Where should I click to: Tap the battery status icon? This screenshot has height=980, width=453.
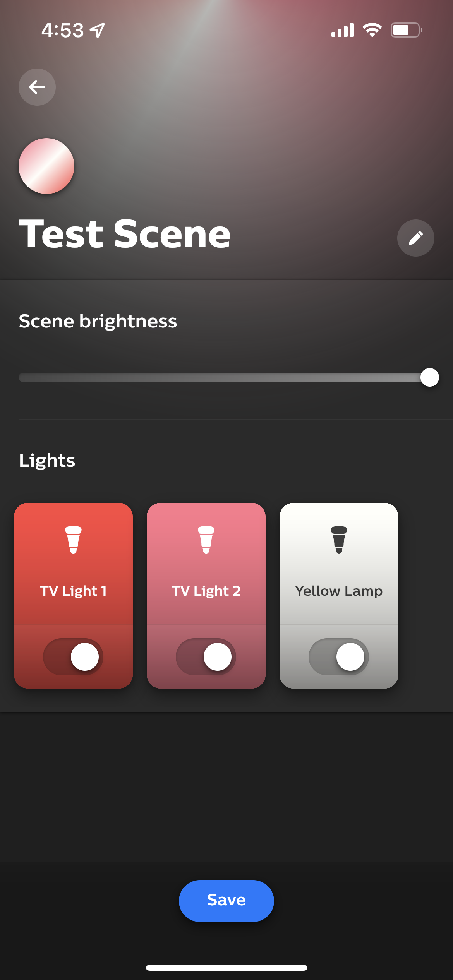[406, 30]
